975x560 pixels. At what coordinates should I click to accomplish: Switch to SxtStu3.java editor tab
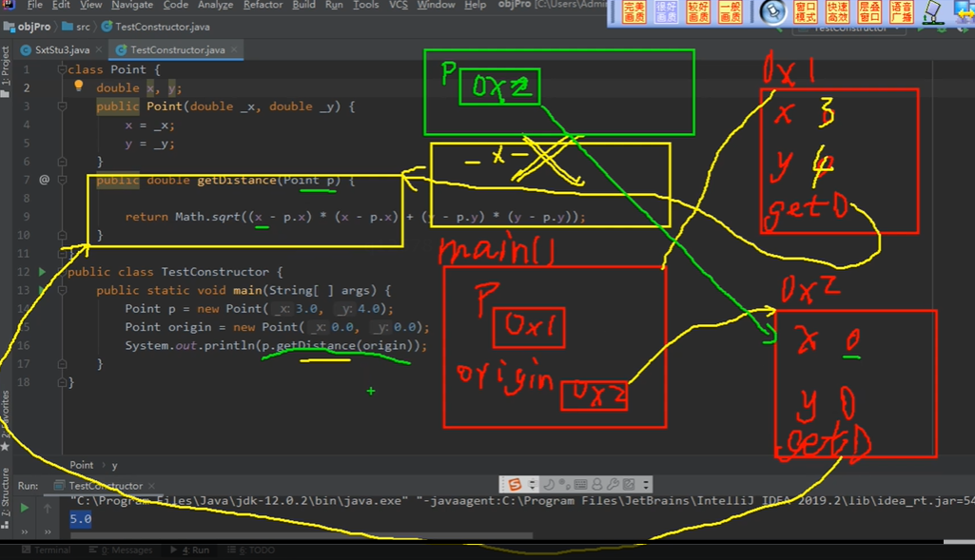(x=62, y=49)
